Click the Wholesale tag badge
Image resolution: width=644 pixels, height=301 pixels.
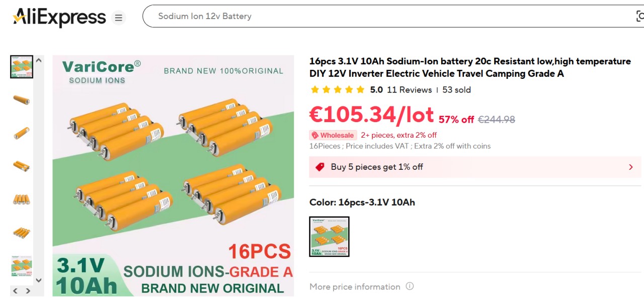coord(333,135)
